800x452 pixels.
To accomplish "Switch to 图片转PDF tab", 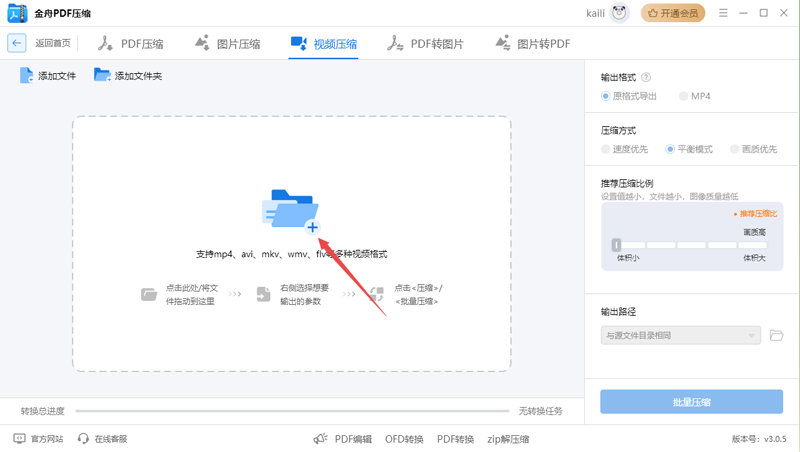I will pyautogui.click(x=532, y=44).
